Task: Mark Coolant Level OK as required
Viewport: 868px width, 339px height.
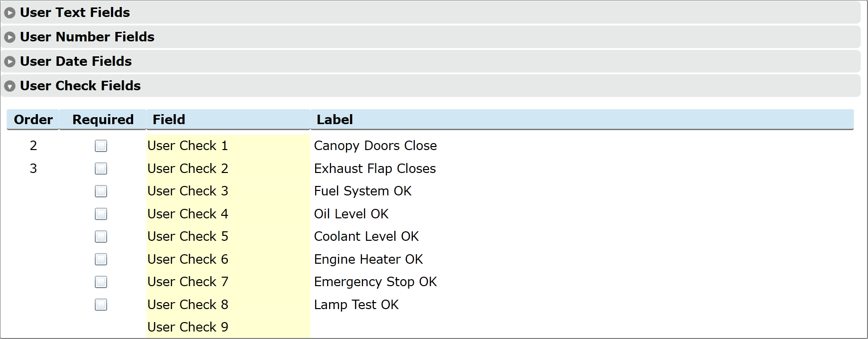Action: 101,236
